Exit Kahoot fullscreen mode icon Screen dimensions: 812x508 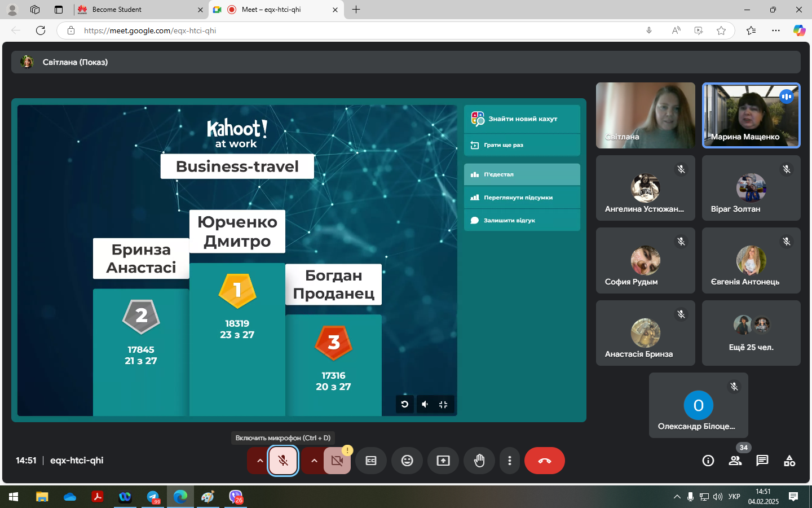[443, 404]
